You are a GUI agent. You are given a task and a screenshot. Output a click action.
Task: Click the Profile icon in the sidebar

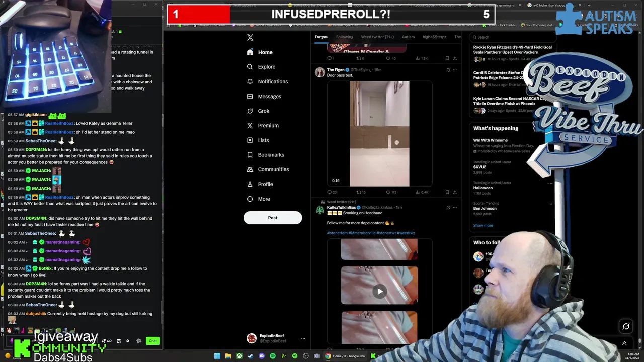[250, 184]
